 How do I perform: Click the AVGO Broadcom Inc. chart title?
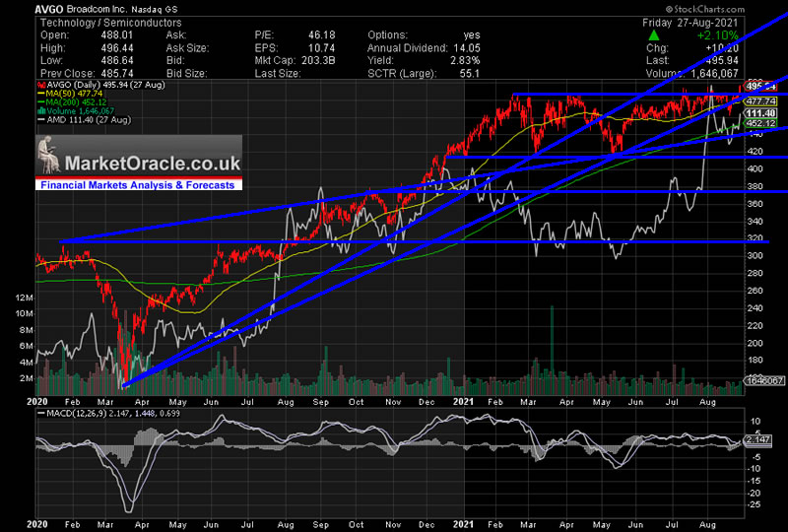pyautogui.click(x=106, y=9)
